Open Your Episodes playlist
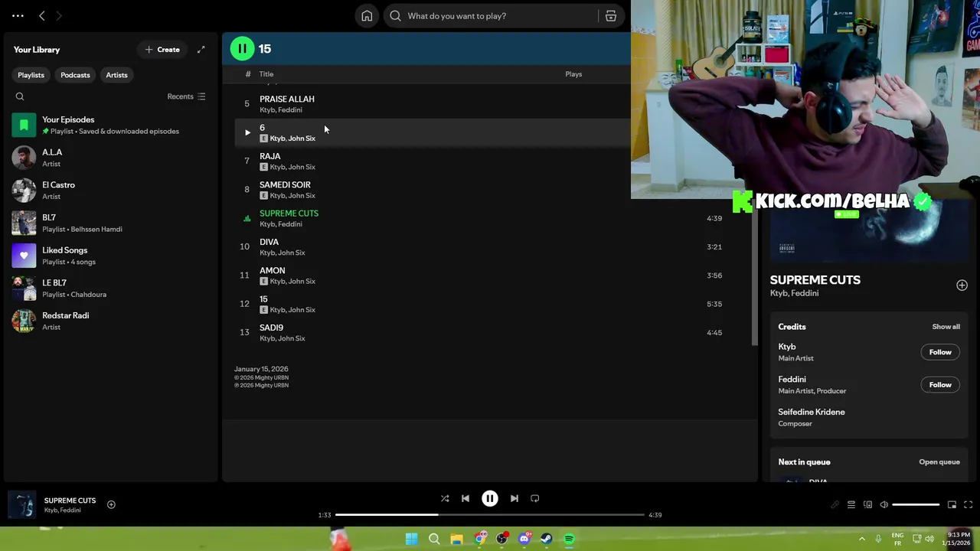The height and width of the screenshot is (551, 980). pos(111,125)
